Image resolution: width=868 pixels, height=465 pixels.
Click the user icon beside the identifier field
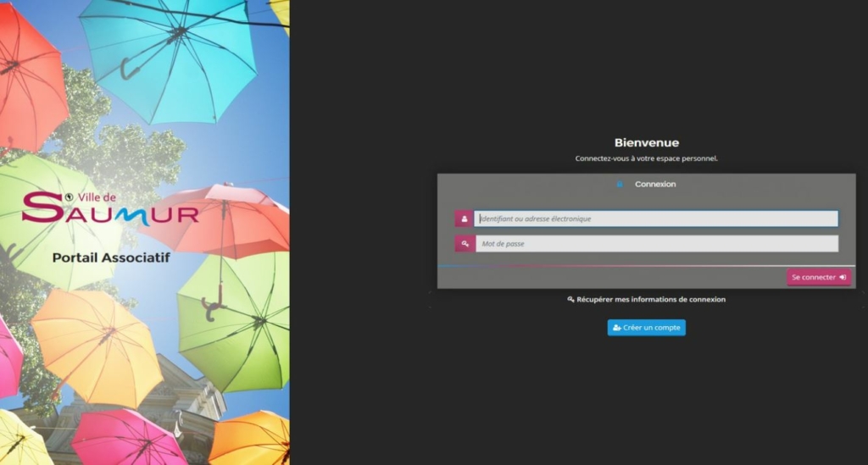click(464, 219)
